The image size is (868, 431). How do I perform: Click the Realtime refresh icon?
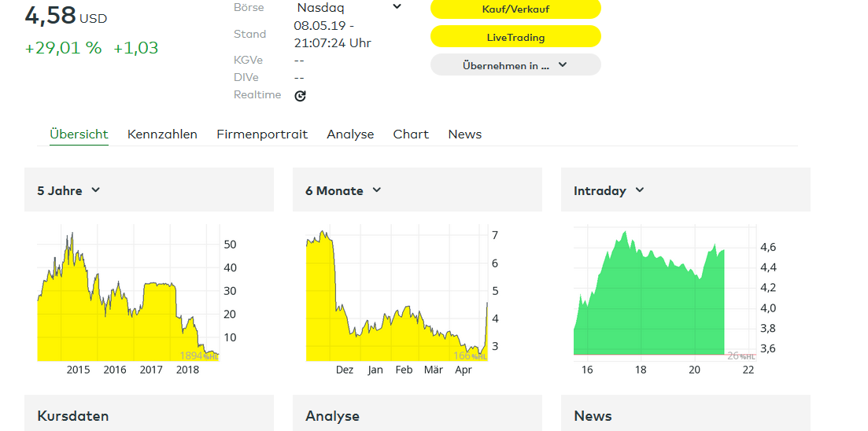[300, 96]
